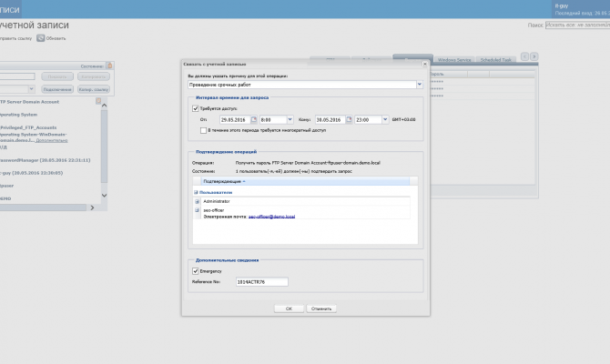610x364 pixels.
Task: Open the calendar picker for end date 30.05.2016
Action: (349, 119)
